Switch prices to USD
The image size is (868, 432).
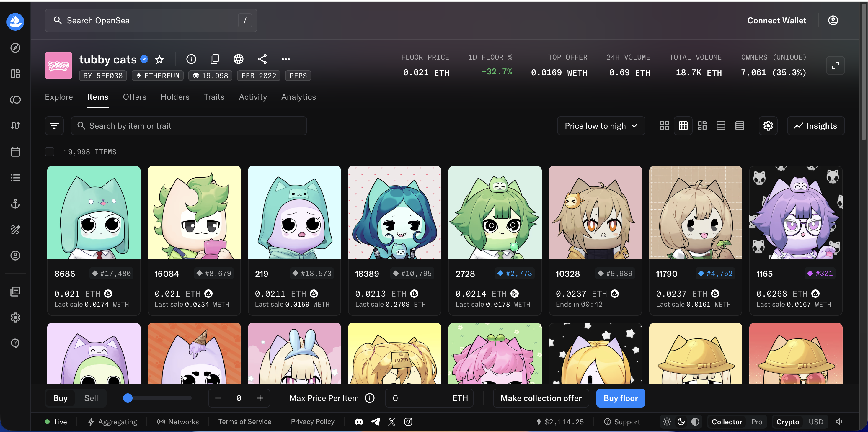pos(816,422)
